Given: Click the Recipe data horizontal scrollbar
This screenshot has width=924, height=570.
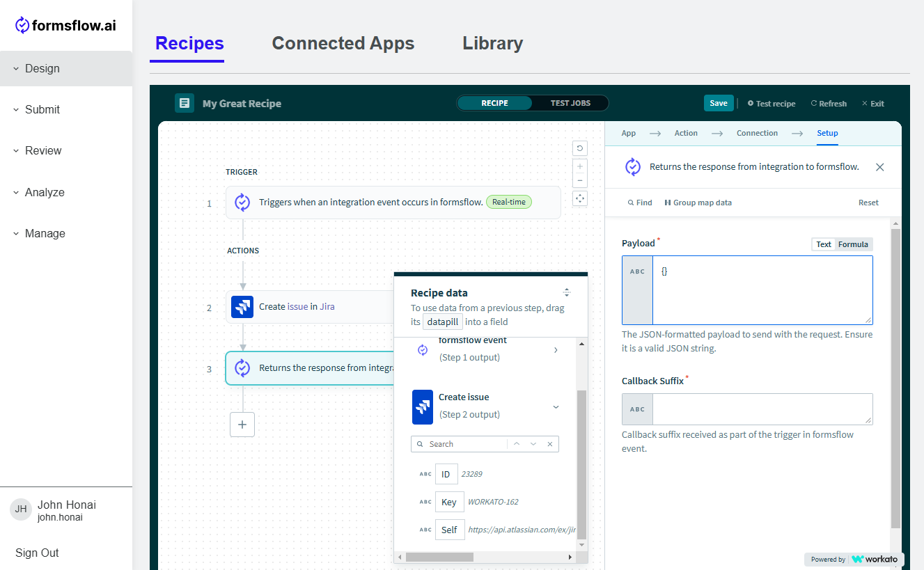Looking at the screenshot, I should [x=439, y=557].
